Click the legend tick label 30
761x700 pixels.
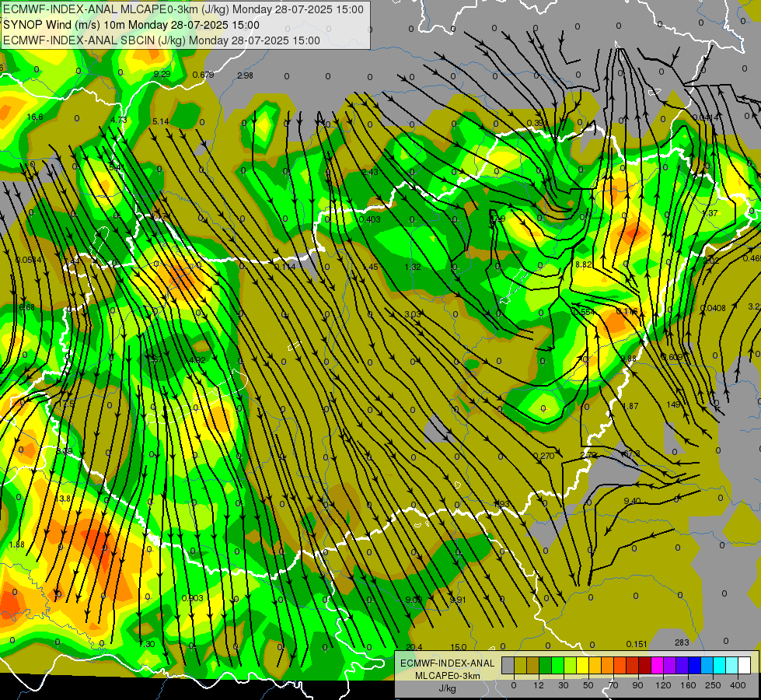pyautogui.click(x=564, y=685)
